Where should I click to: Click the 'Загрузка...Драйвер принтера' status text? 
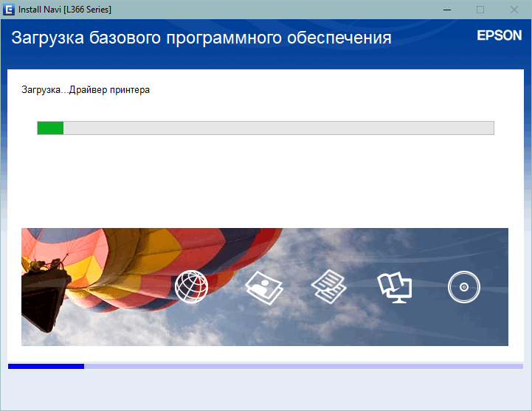[86, 90]
